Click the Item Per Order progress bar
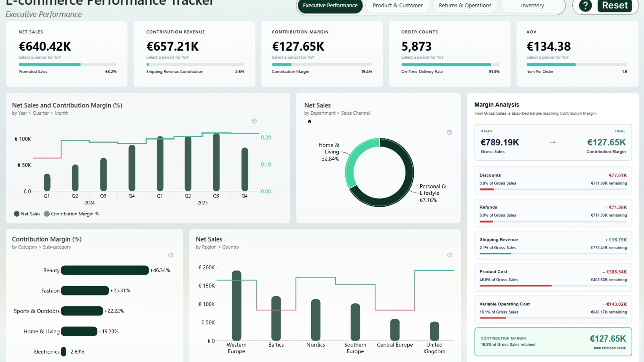 point(577,64)
